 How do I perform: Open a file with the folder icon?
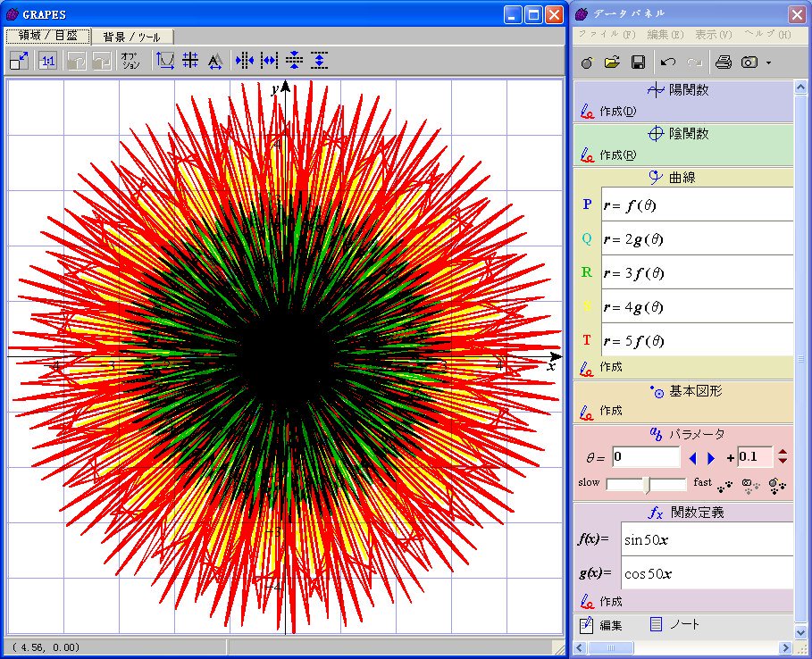click(612, 63)
